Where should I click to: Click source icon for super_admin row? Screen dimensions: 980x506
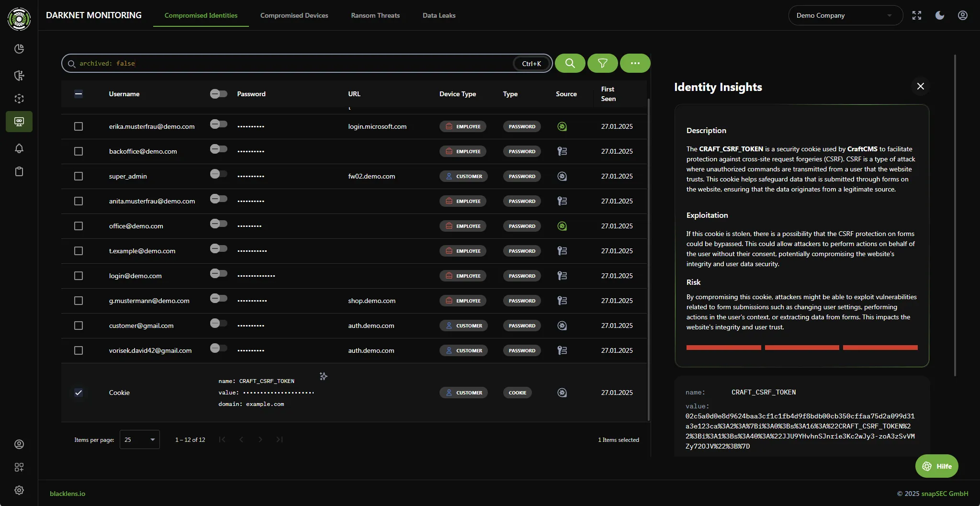tap(562, 176)
